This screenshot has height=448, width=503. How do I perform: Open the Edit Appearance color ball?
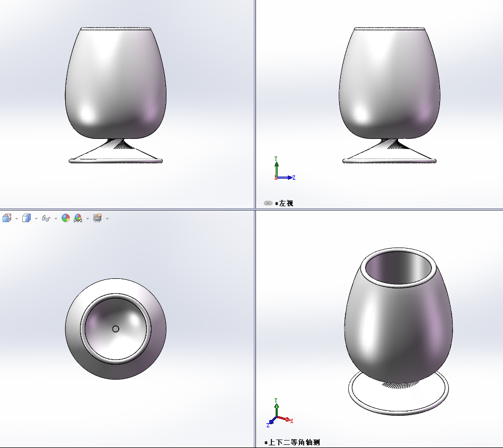point(66,218)
